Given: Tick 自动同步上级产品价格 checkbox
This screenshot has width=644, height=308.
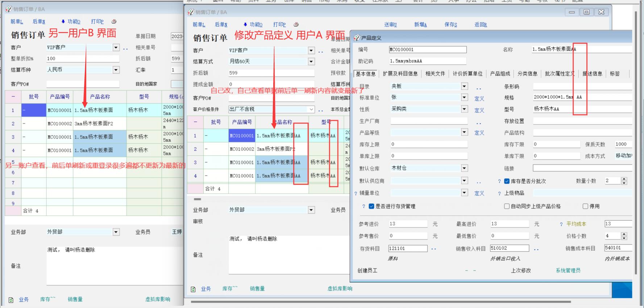Looking at the screenshot, I should pyautogui.click(x=507, y=206).
